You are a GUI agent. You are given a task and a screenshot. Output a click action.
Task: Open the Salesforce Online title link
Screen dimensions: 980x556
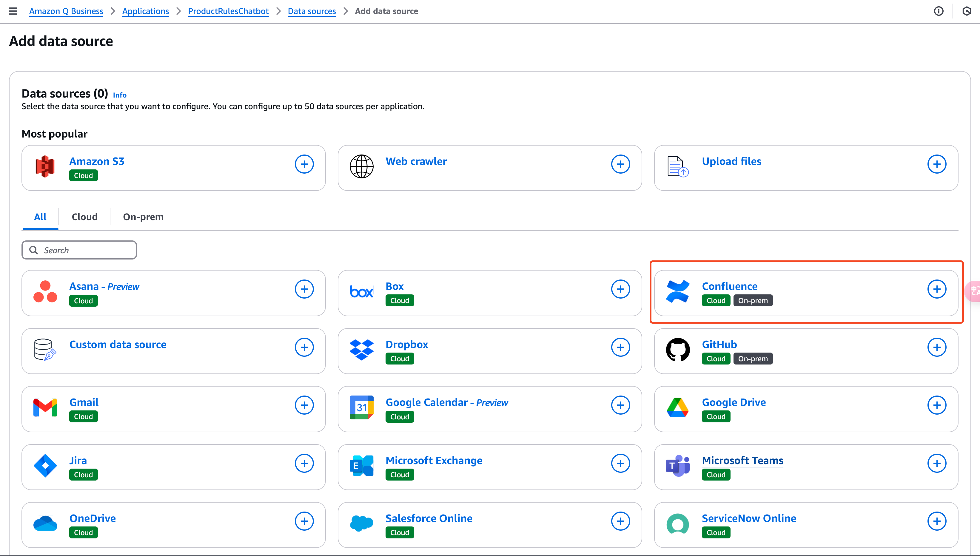429,518
